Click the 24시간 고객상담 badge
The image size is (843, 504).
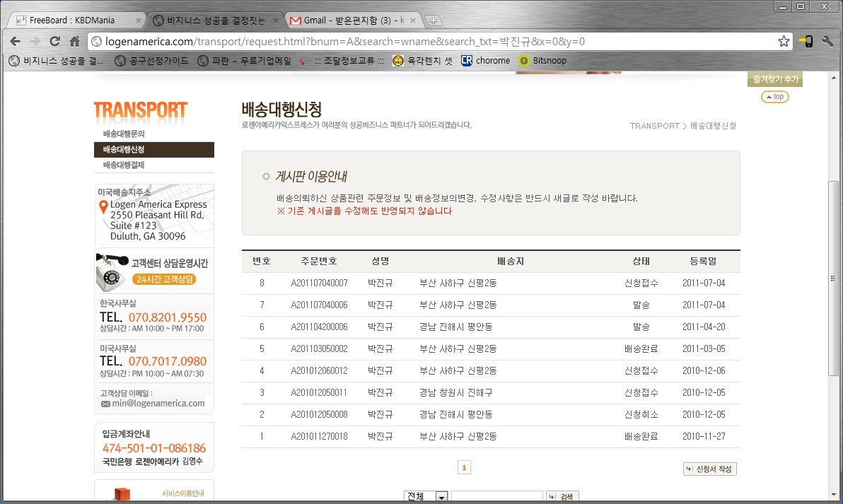[x=165, y=279]
